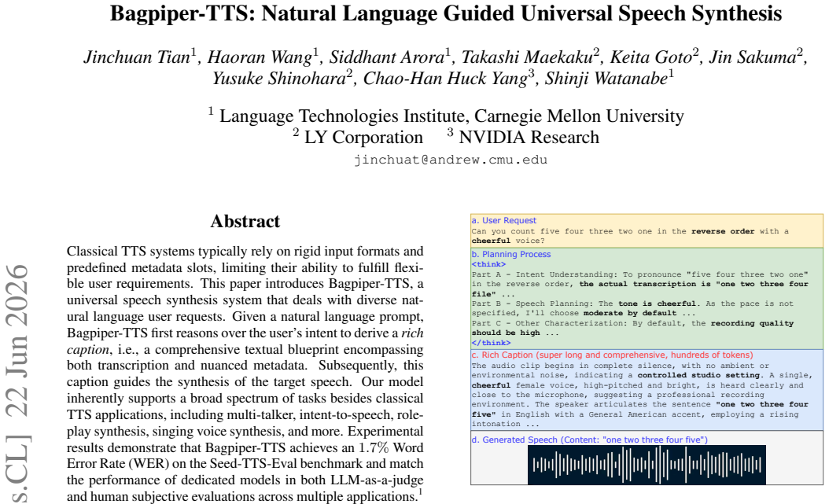Screen dimensions: 829x504
Task: Click the arXiv date stamp '22 Jun 2026'
Action: pyautogui.click(x=17, y=340)
